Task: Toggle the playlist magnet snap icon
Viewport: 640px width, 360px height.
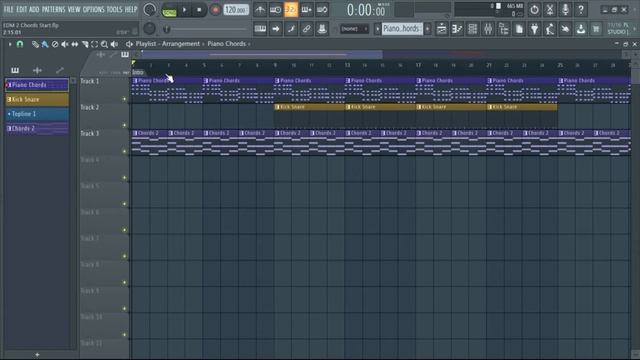Action: pyautogui.click(x=20, y=44)
